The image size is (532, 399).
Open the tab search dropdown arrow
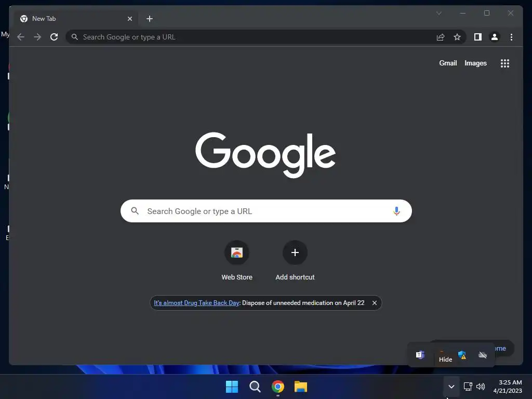438,13
